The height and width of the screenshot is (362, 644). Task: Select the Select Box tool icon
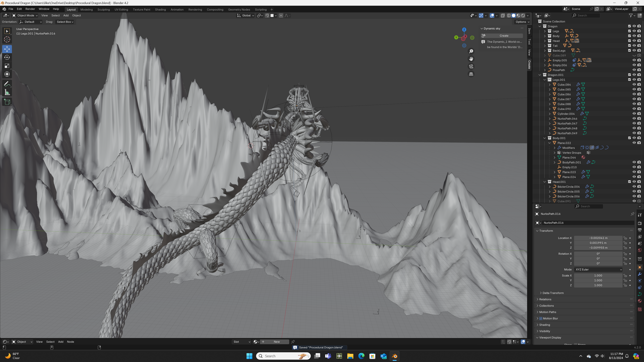[7, 31]
